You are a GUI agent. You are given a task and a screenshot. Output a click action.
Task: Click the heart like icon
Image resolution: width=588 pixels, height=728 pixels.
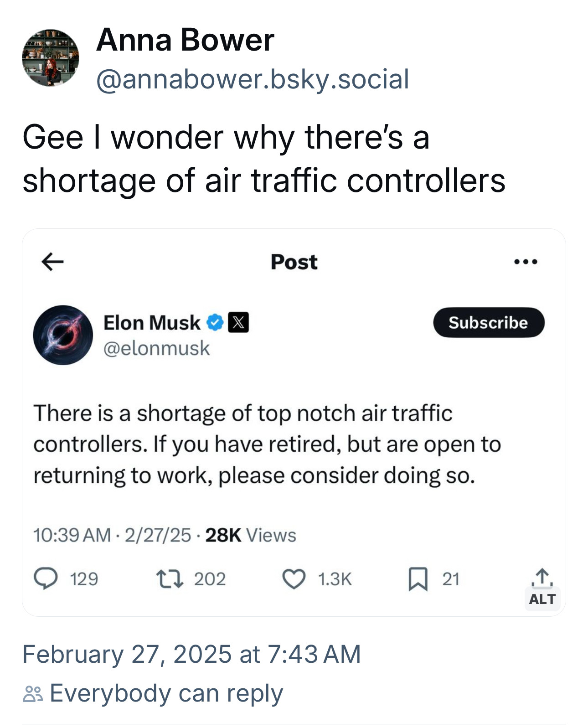click(x=294, y=579)
